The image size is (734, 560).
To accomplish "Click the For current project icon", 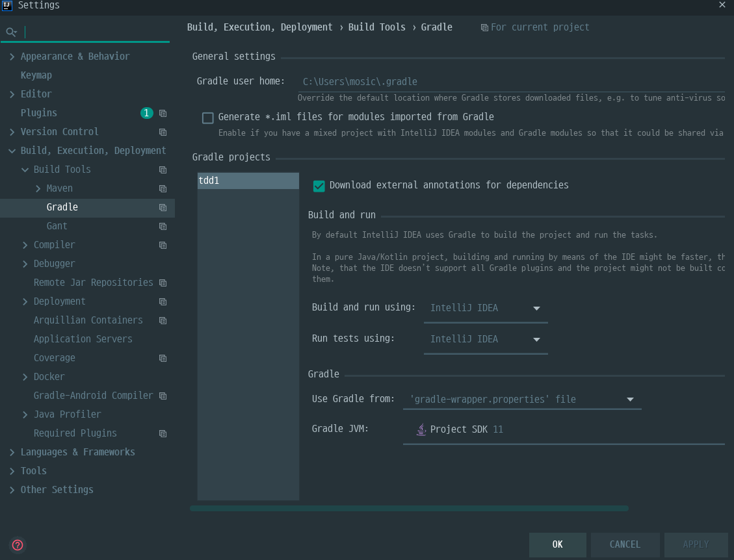I will click(484, 27).
